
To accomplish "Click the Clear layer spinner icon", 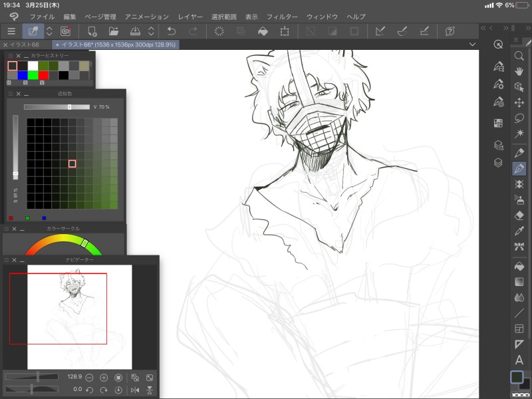I will click(219, 31).
